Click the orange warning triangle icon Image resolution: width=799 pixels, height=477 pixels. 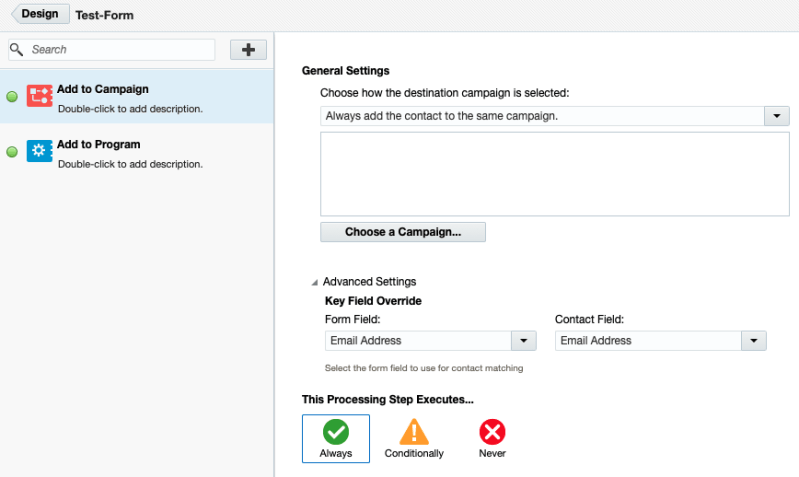click(414, 432)
